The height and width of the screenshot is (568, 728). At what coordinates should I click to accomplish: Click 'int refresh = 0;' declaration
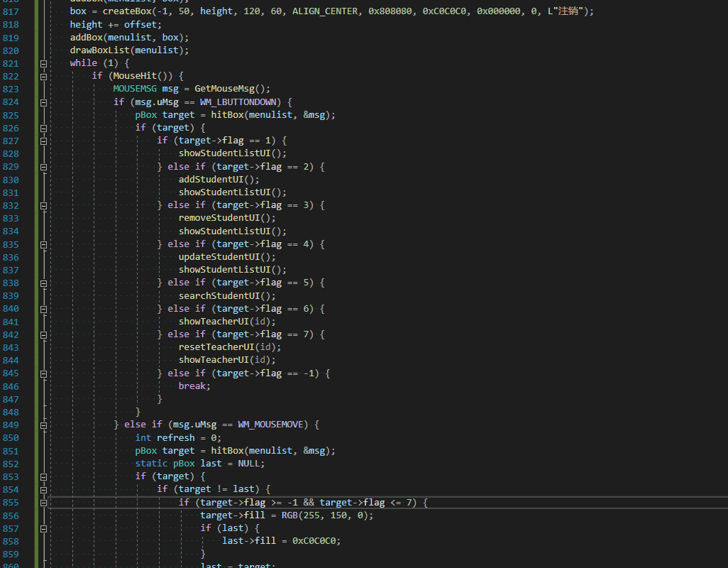[x=178, y=438]
